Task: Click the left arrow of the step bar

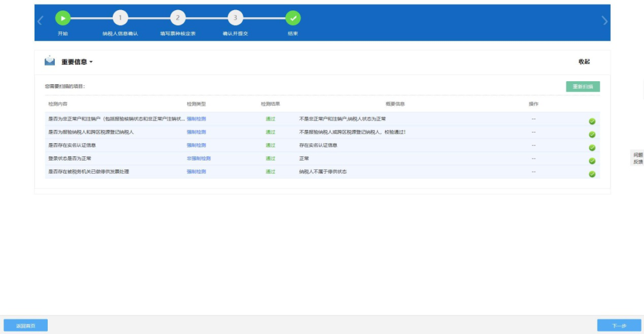Action: click(x=40, y=21)
